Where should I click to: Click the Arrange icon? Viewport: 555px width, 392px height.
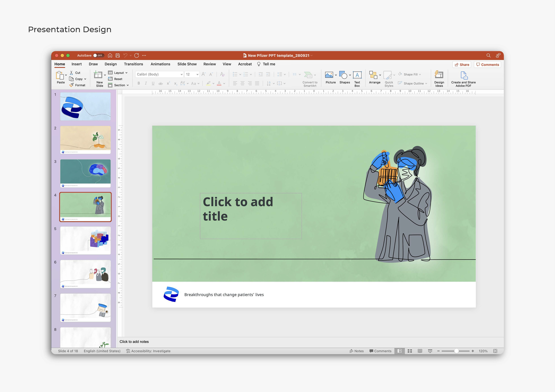click(x=373, y=75)
